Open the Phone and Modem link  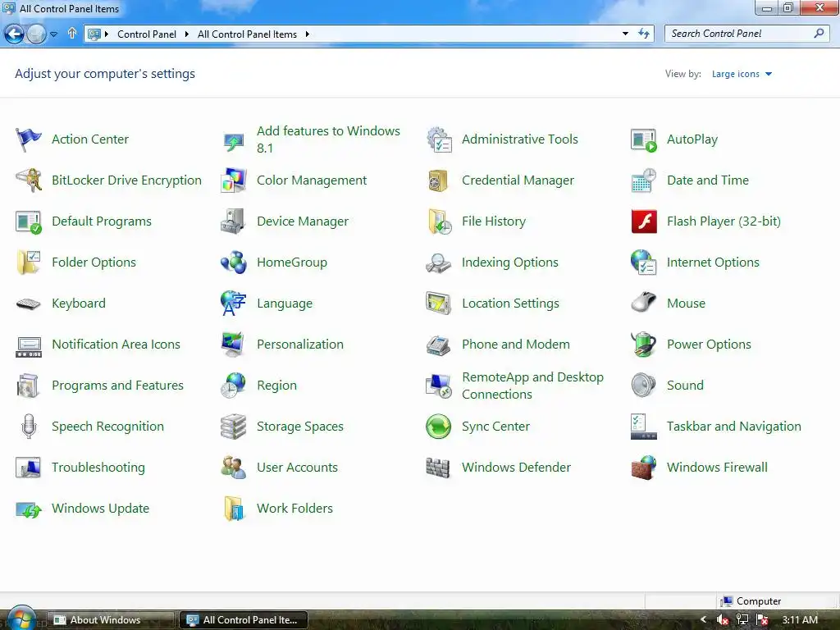click(x=515, y=345)
